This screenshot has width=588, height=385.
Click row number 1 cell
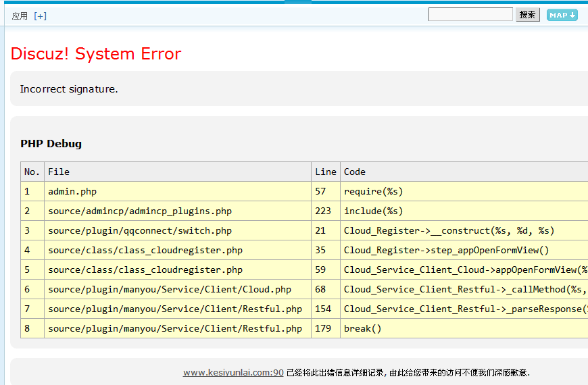[x=32, y=191]
